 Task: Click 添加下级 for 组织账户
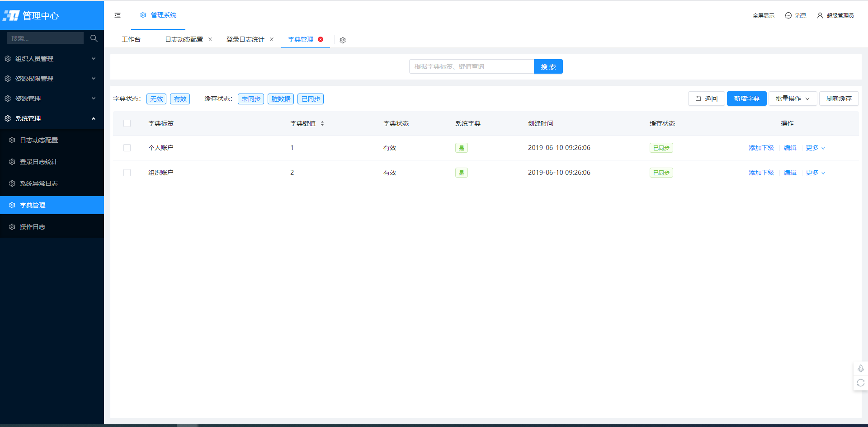tap(761, 173)
